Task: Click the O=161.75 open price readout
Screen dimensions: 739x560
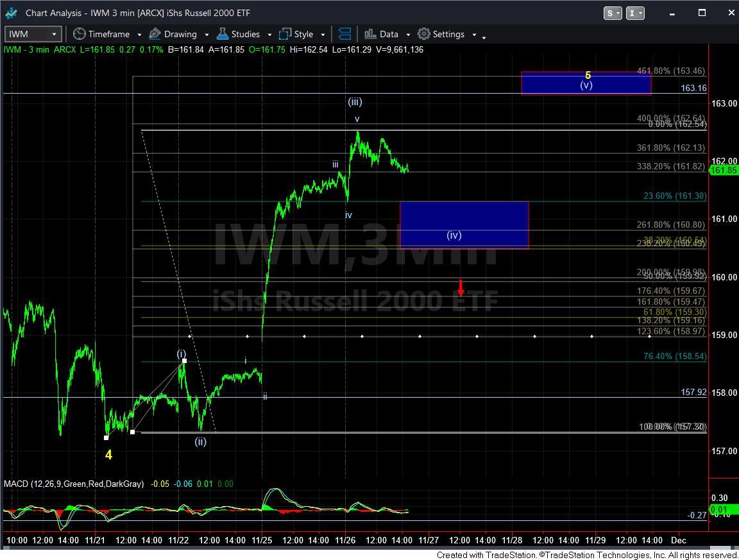Action: pyautogui.click(x=267, y=49)
